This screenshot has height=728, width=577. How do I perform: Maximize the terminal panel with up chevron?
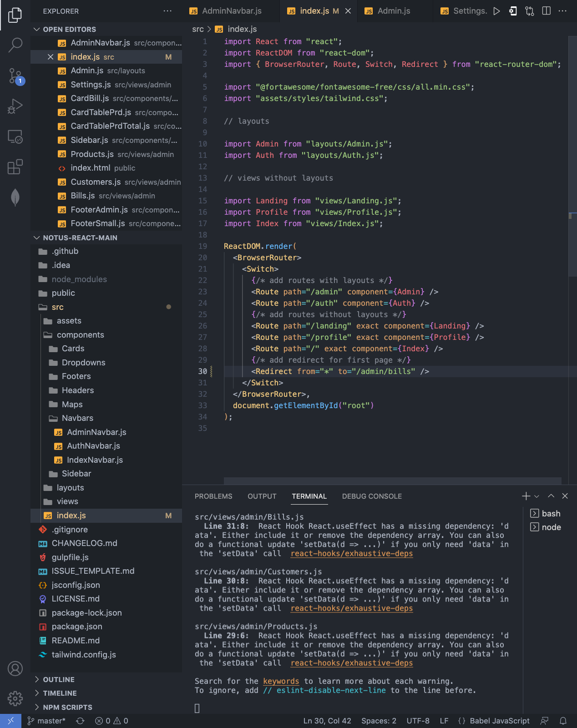[551, 496]
